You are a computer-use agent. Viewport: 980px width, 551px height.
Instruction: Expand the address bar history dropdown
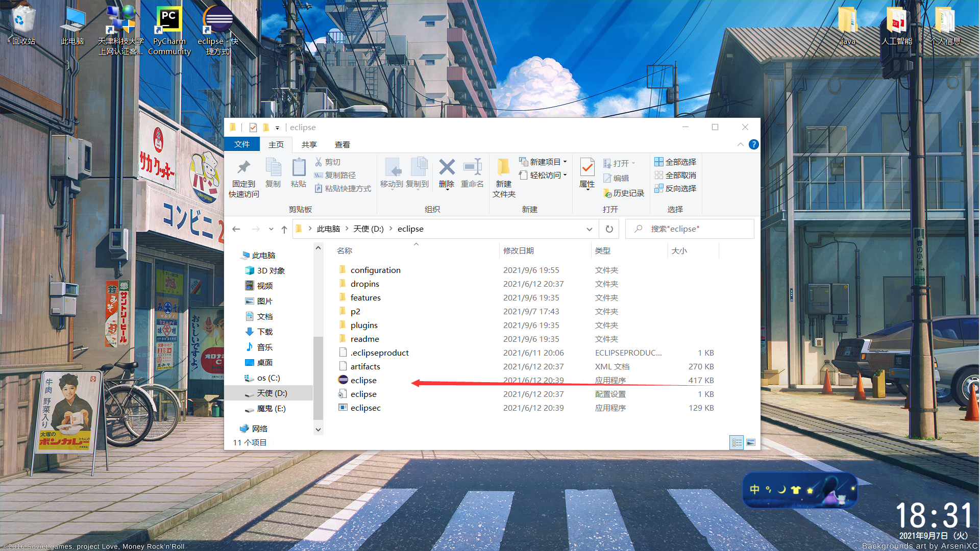(x=590, y=229)
